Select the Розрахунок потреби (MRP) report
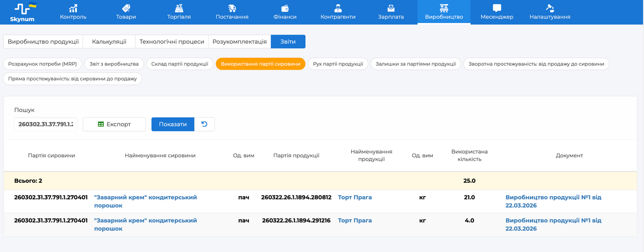The width and height of the screenshot is (644, 252). [x=43, y=64]
